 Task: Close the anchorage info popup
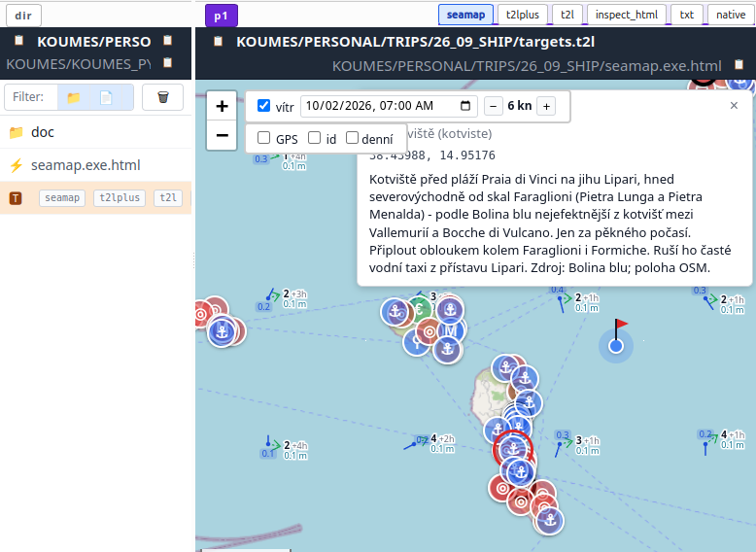pyautogui.click(x=734, y=105)
